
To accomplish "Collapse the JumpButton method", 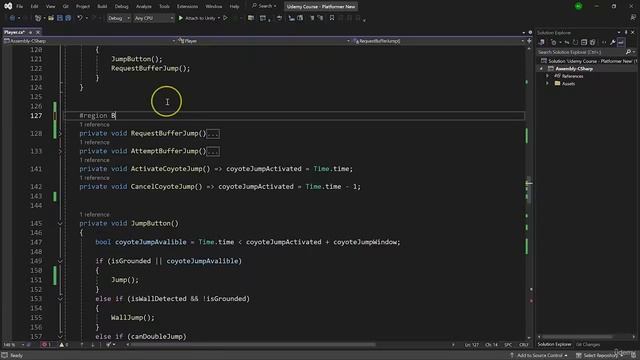I will pyautogui.click(x=60, y=223).
